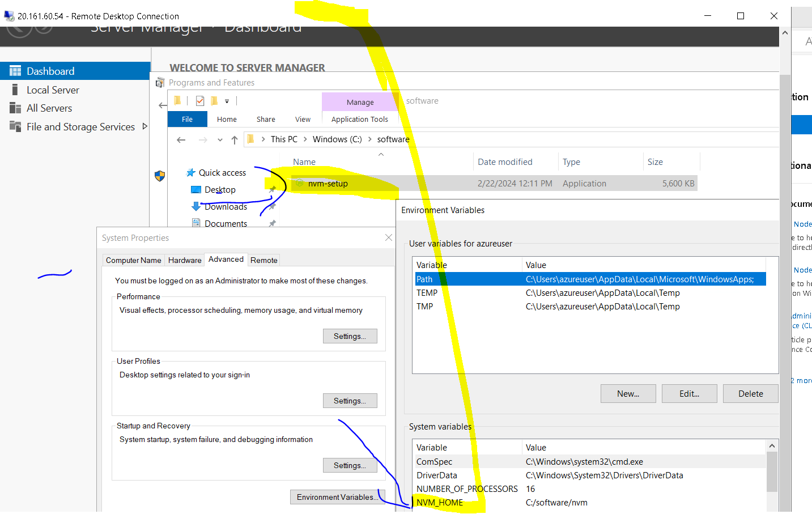
Task: Close the System Properties dialog
Action: point(388,237)
